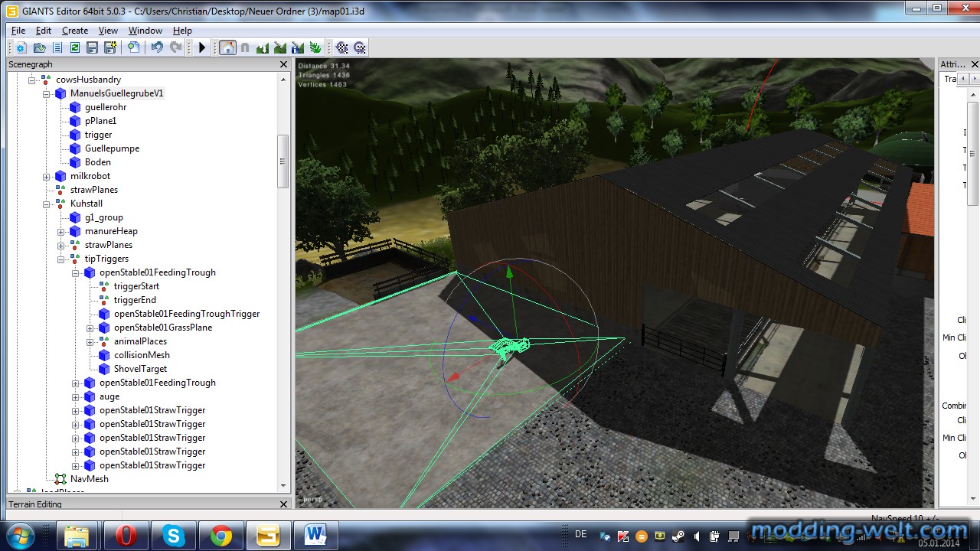
Task: Reload the scene with the green refresh icon
Action: coord(75,47)
